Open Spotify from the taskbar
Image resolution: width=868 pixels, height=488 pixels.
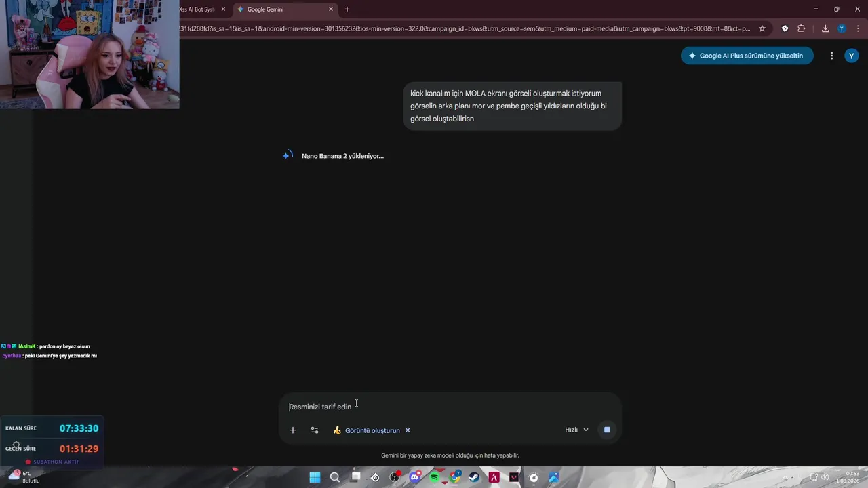[x=435, y=477]
